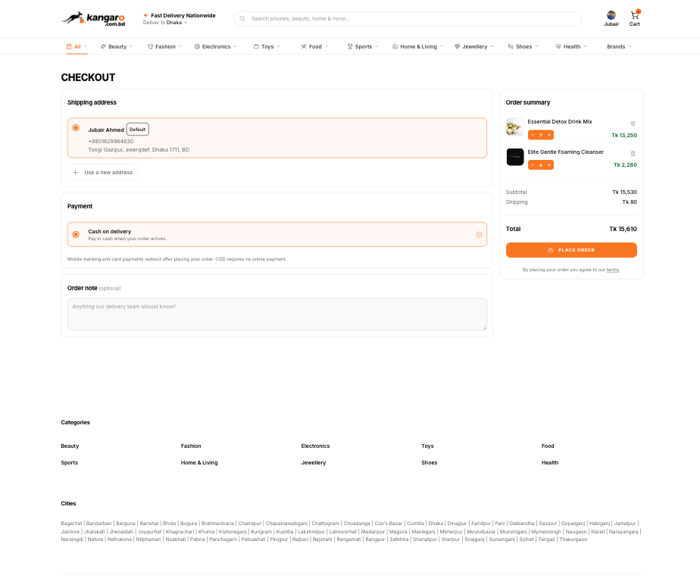Image resolution: width=700 pixels, height=588 pixels.
Task: Expand the Electronics category menu
Action: (x=216, y=46)
